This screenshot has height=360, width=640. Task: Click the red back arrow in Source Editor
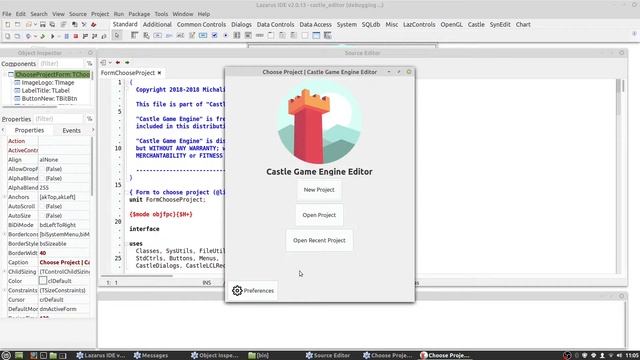coord(118,62)
